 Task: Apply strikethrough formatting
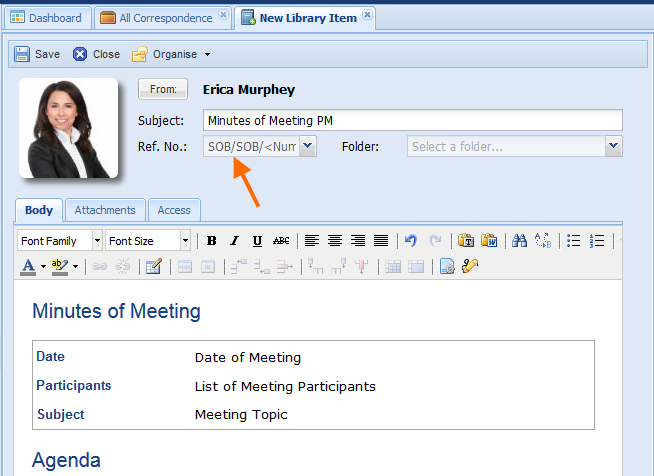(281, 241)
